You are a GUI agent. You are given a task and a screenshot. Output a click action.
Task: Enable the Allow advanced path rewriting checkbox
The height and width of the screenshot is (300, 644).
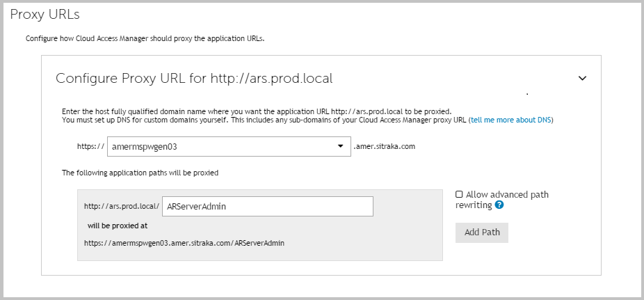[x=459, y=195]
